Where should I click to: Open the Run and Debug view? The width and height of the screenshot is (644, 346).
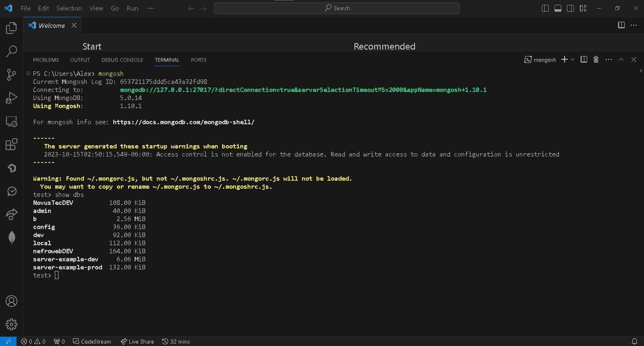coord(11,98)
